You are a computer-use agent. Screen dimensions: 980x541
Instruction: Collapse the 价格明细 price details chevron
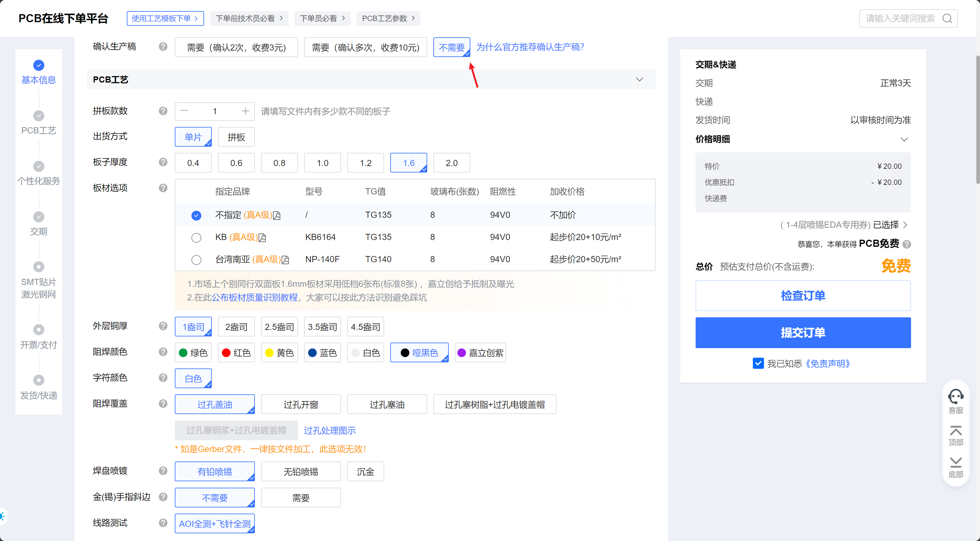(x=904, y=139)
